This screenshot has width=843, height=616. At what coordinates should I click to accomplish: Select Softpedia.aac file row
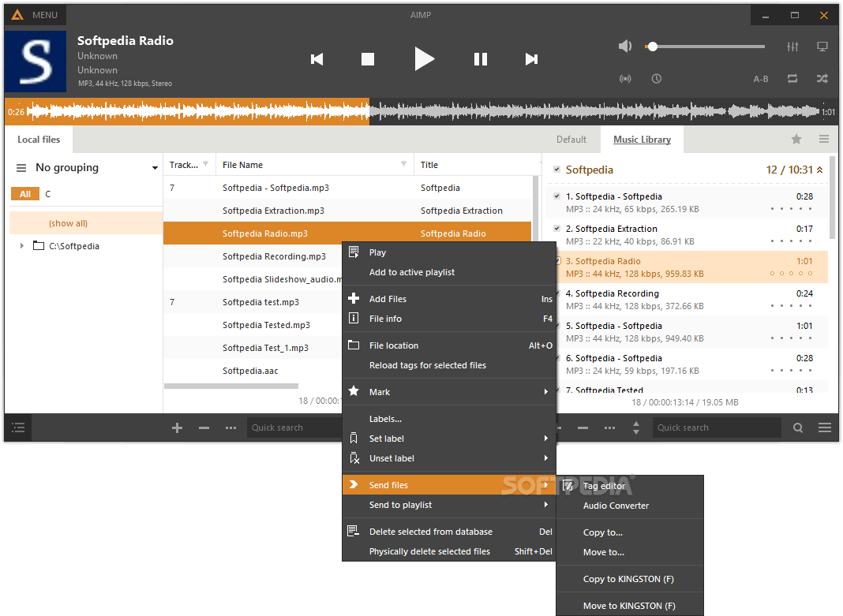tap(253, 371)
